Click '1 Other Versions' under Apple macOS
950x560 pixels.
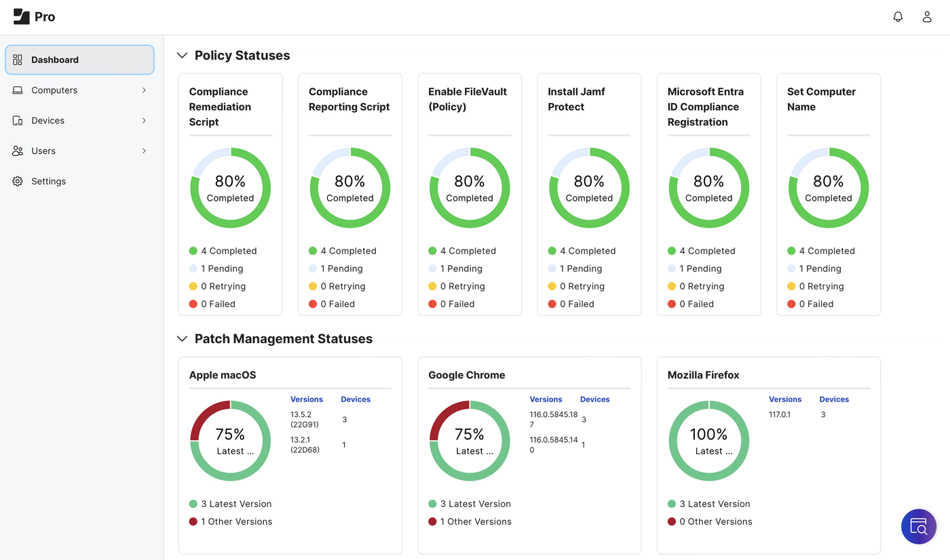(231, 521)
